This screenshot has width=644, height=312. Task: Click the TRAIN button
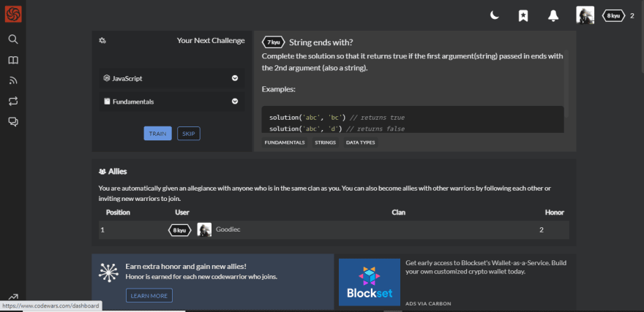pyautogui.click(x=158, y=134)
